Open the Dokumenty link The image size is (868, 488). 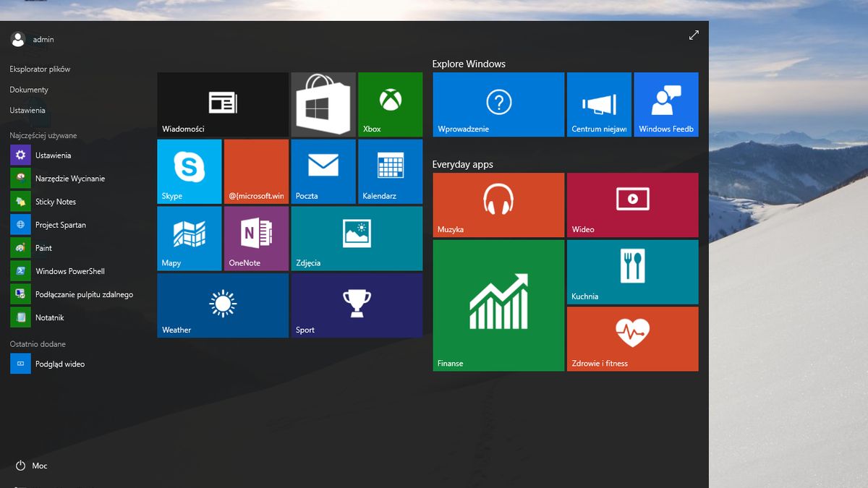pyautogui.click(x=29, y=90)
